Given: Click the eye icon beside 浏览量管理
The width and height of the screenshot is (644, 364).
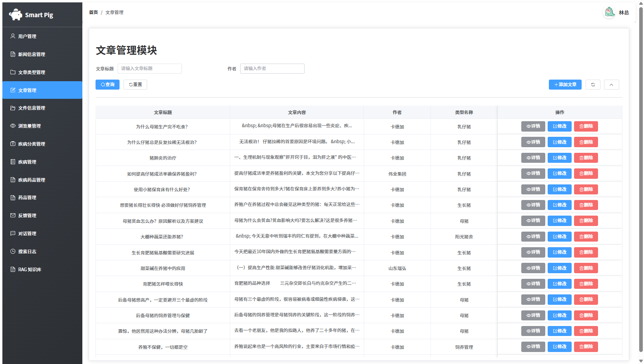Looking at the screenshot, I should pyautogui.click(x=13, y=126).
